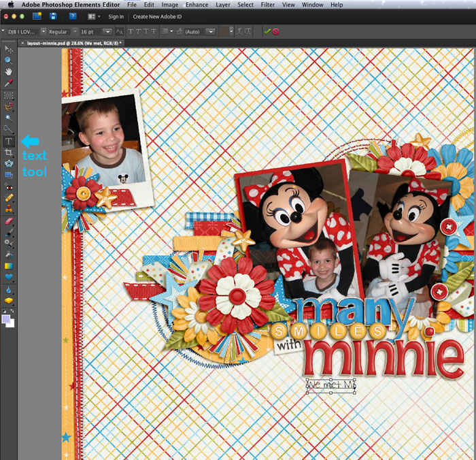Open the Apple menu
This screenshot has height=460, width=476.
click(x=11, y=4)
